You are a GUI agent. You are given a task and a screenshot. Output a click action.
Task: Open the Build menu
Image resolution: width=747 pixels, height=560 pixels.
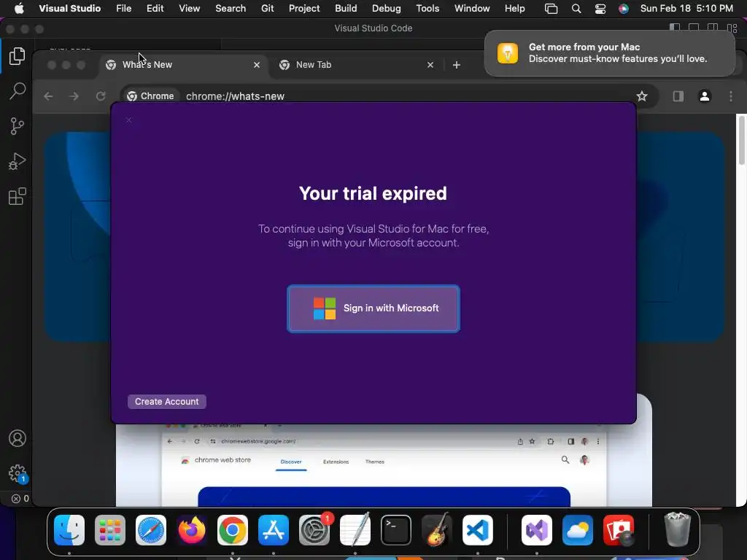point(346,9)
